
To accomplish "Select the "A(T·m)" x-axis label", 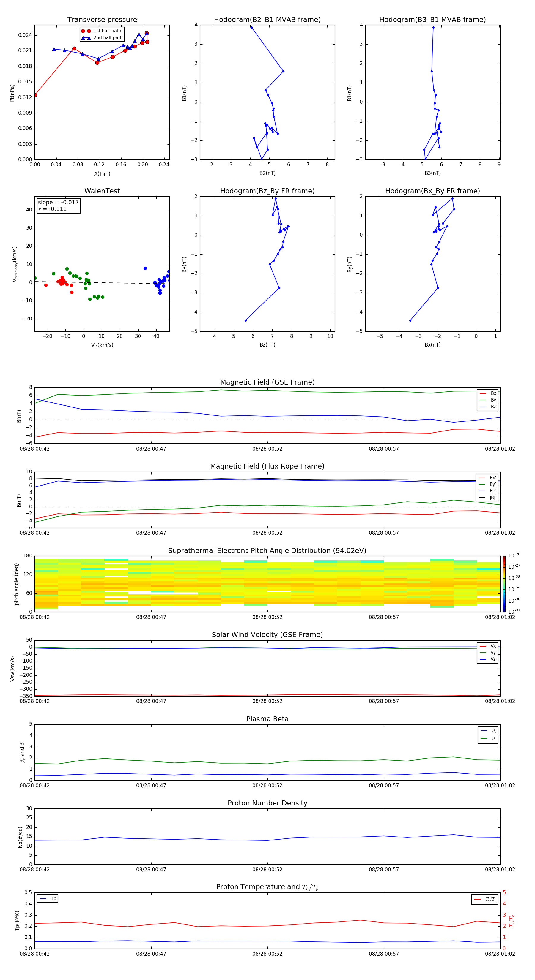I will coord(102,174).
